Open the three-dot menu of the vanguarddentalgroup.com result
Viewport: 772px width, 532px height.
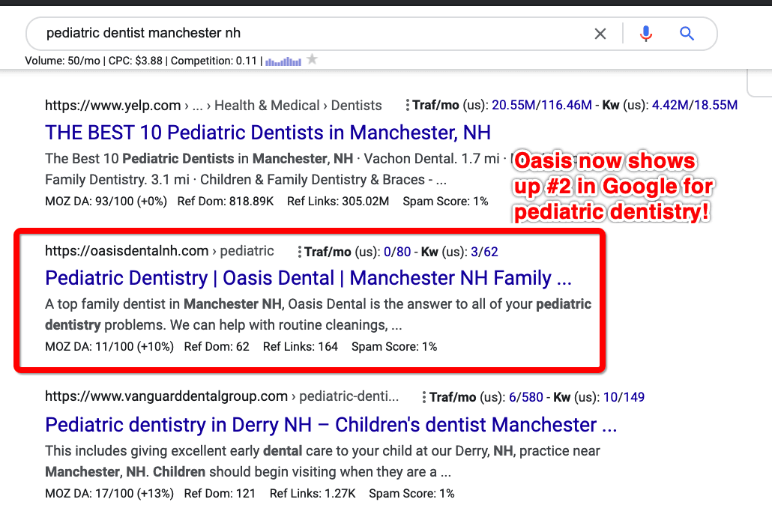click(424, 398)
